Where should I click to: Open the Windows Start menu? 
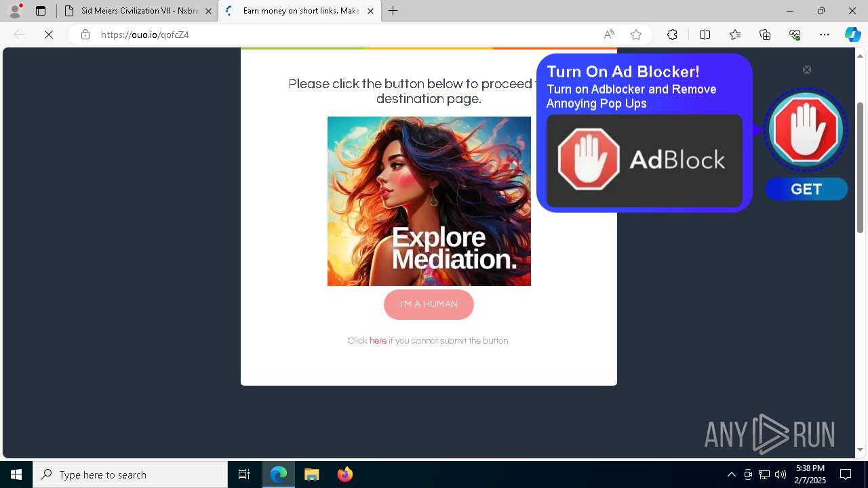pyautogui.click(x=16, y=474)
